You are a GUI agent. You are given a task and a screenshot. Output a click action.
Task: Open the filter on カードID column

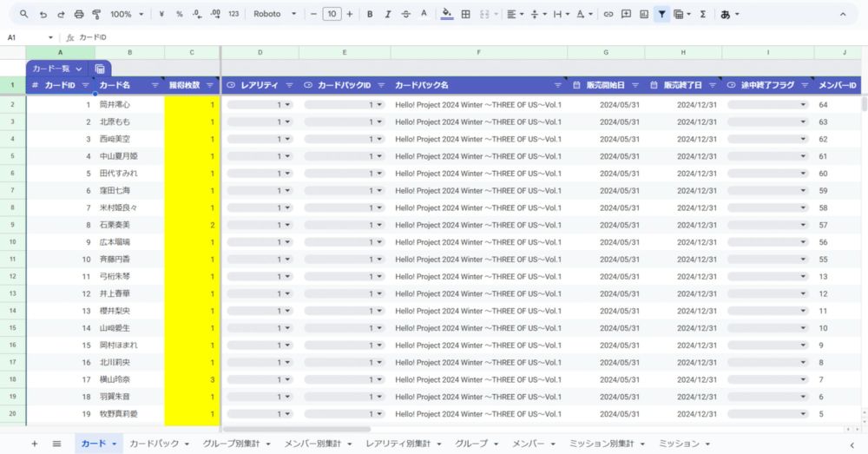point(85,85)
